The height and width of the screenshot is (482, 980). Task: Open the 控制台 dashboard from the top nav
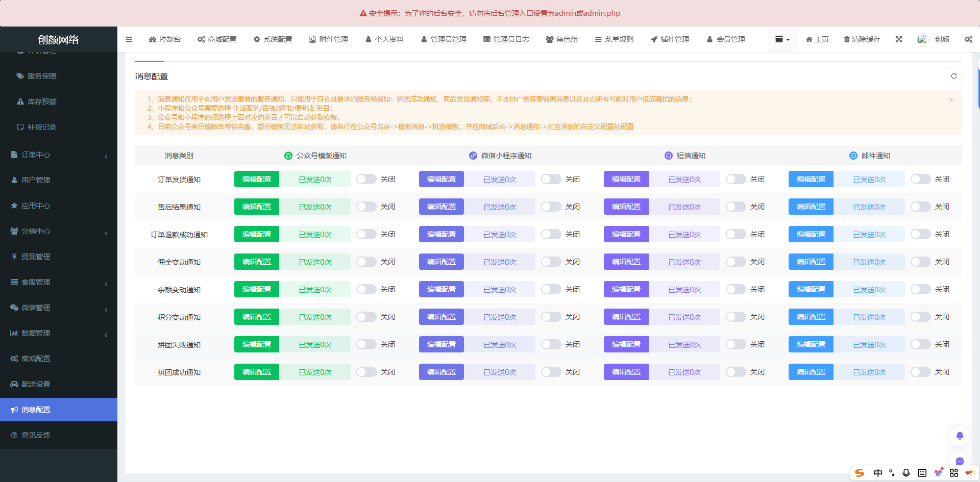[164, 39]
